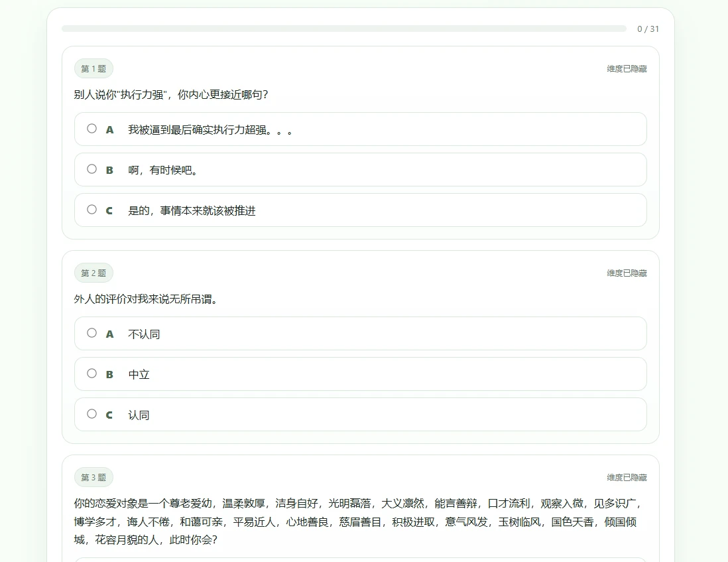The image size is (728, 562).
Task: Click the "0 / 31" progress counter
Action: pos(645,29)
